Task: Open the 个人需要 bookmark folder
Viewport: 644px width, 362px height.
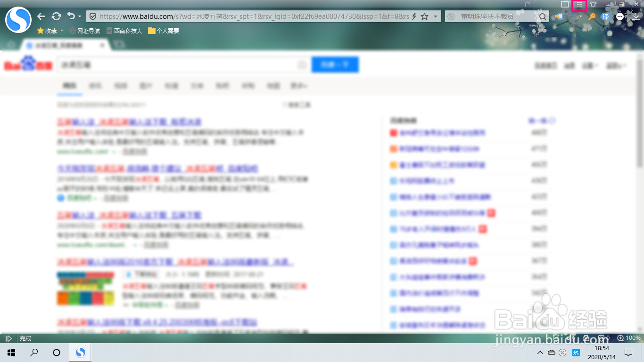Action: [164, 31]
